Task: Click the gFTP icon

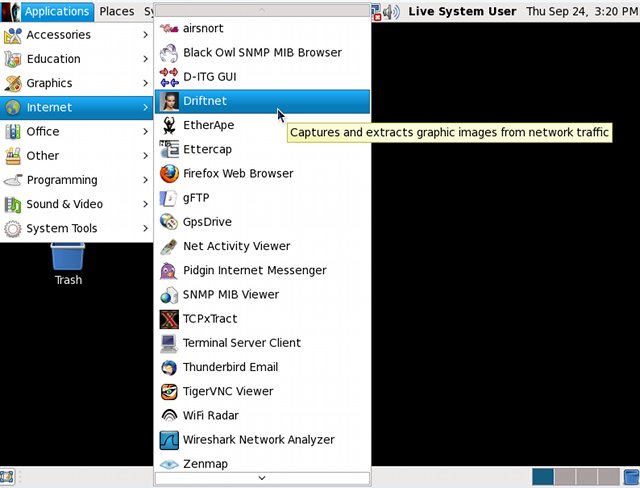Action: [169, 198]
